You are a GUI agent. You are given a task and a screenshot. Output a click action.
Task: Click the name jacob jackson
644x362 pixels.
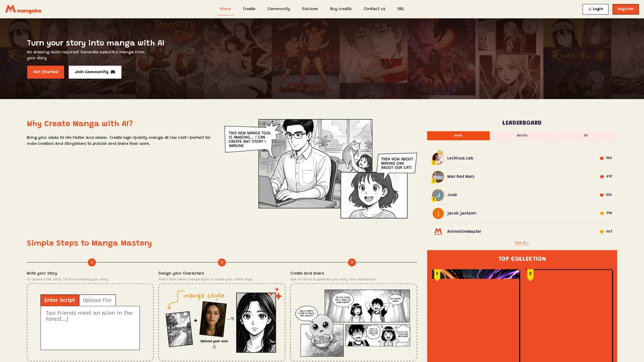click(x=462, y=213)
